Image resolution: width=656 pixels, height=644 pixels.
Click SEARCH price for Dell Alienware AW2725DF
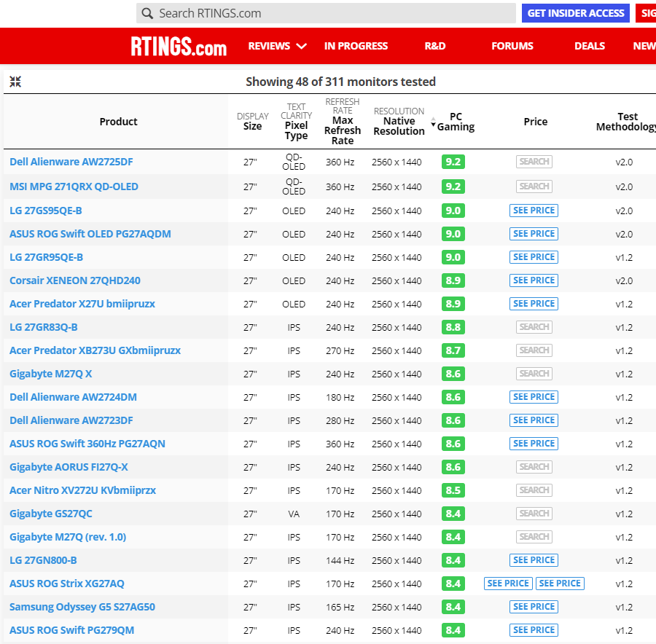534,162
